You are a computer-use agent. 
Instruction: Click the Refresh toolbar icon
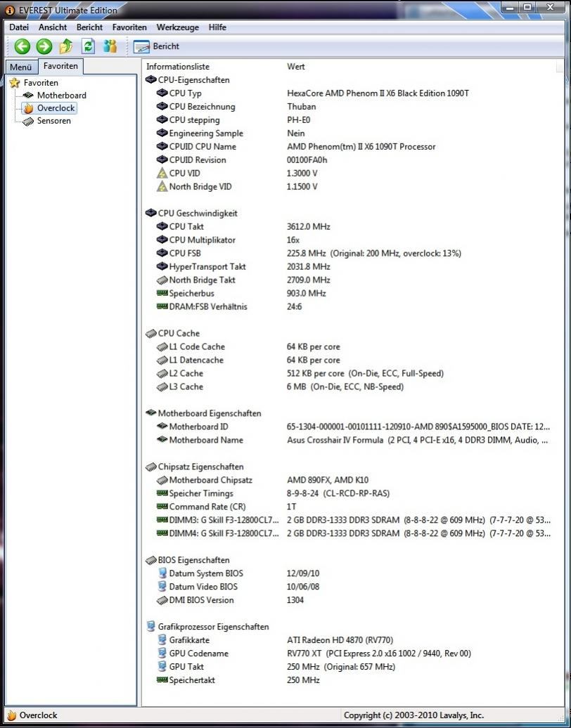point(88,46)
